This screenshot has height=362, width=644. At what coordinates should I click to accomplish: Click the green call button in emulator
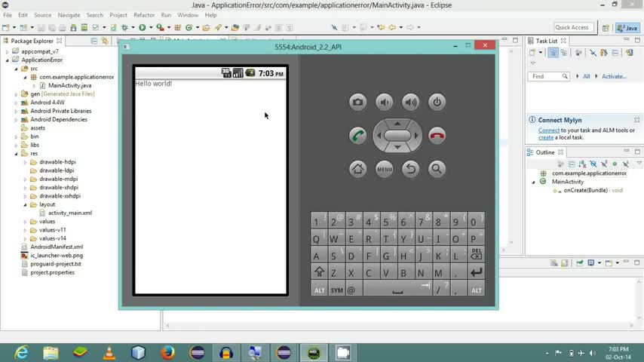357,136
